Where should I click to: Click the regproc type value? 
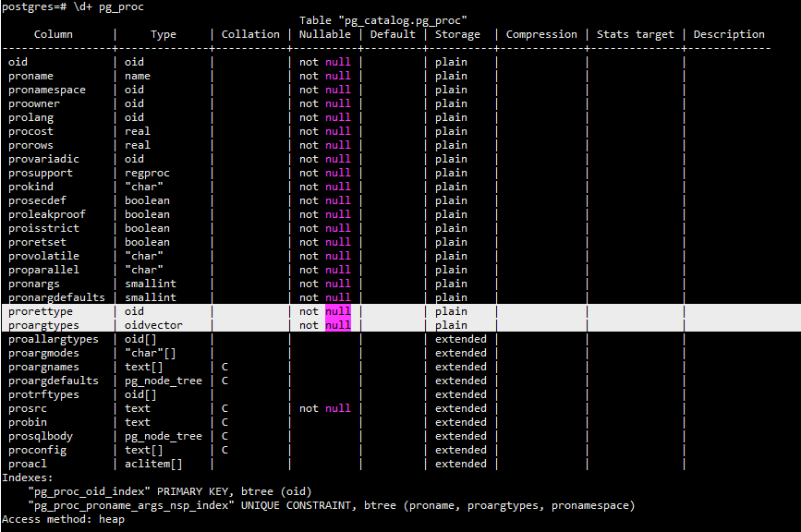pos(147,173)
